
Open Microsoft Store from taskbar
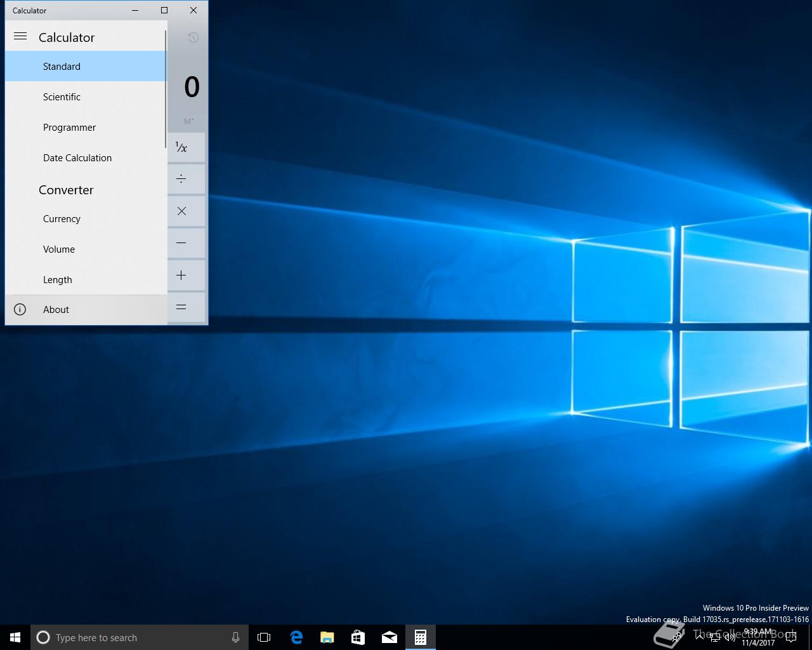click(x=358, y=637)
